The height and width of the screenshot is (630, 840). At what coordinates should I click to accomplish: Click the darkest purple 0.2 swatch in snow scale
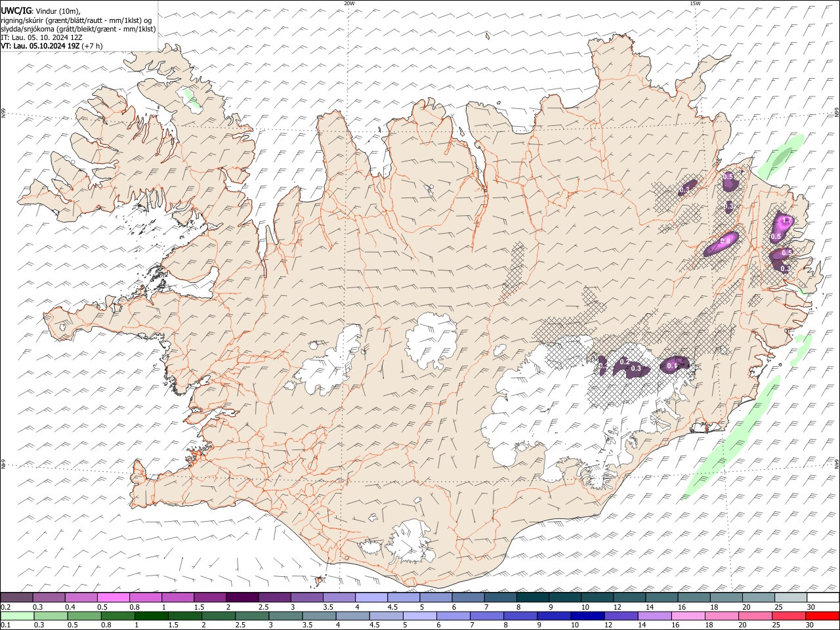16,598
